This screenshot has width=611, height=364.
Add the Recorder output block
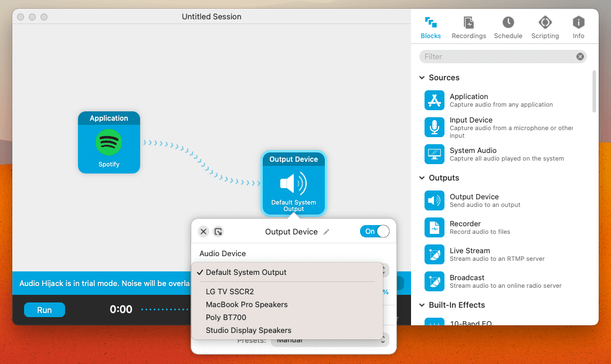[434, 227]
